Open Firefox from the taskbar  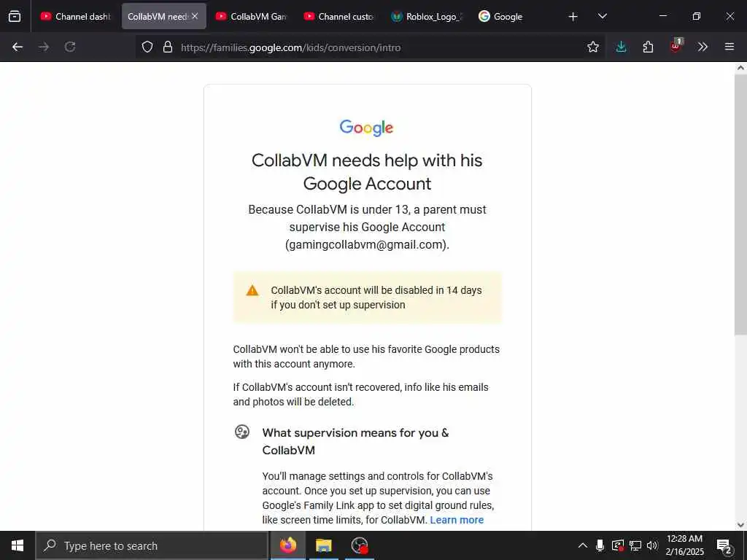[287, 545]
